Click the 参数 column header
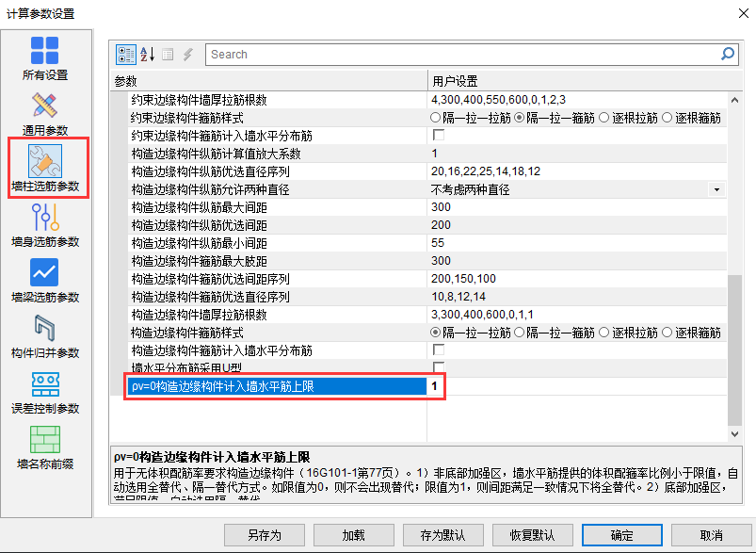Image resolution: width=756 pixels, height=553 pixels. [268, 81]
